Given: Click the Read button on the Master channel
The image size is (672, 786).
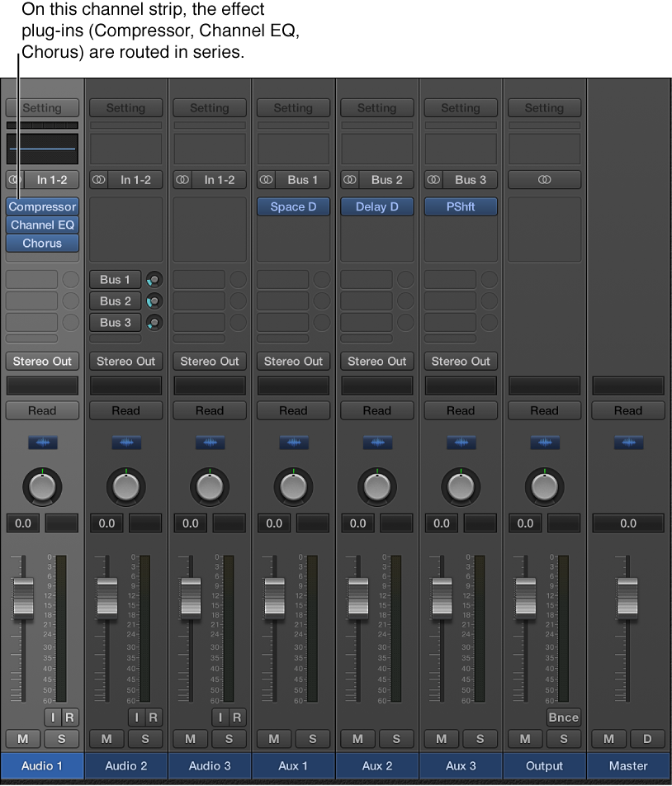Looking at the screenshot, I should 627,410.
